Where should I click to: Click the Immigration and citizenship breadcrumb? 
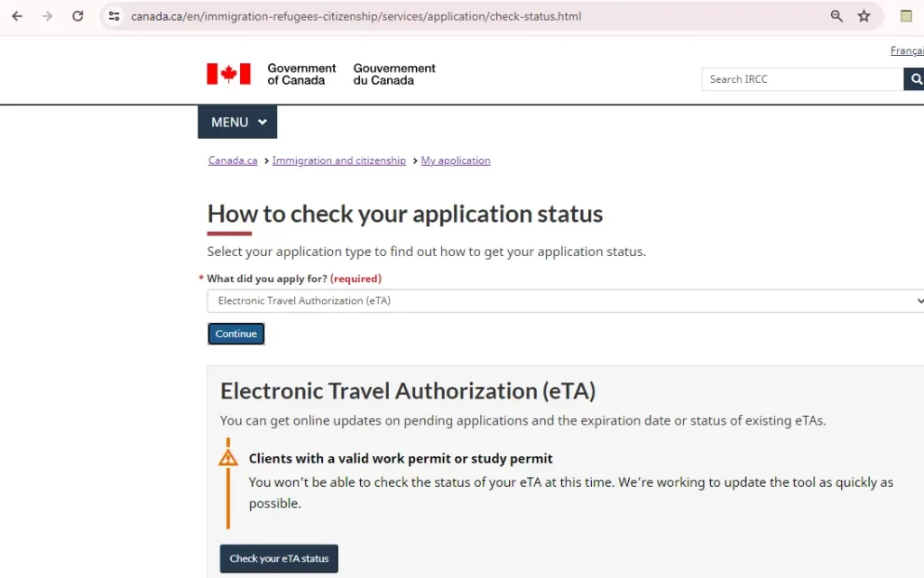(339, 160)
